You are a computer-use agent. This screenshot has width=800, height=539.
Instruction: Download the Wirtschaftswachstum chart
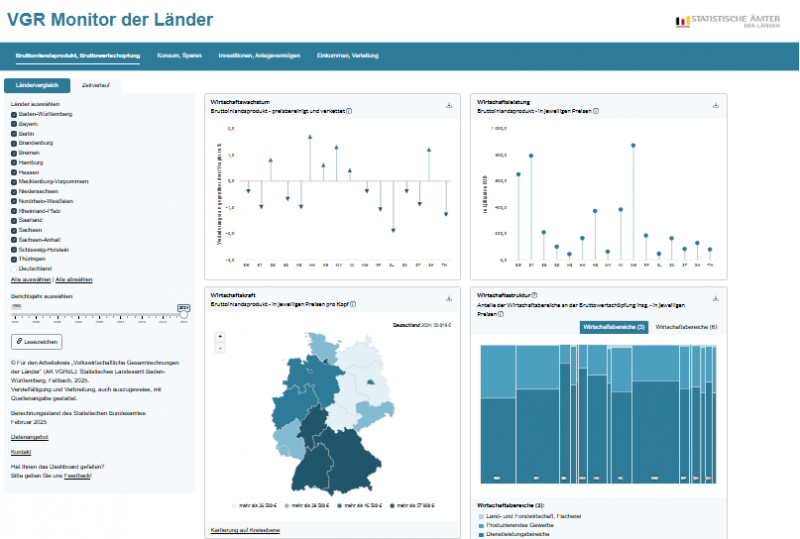pyautogui.click(x=449, y=105)
